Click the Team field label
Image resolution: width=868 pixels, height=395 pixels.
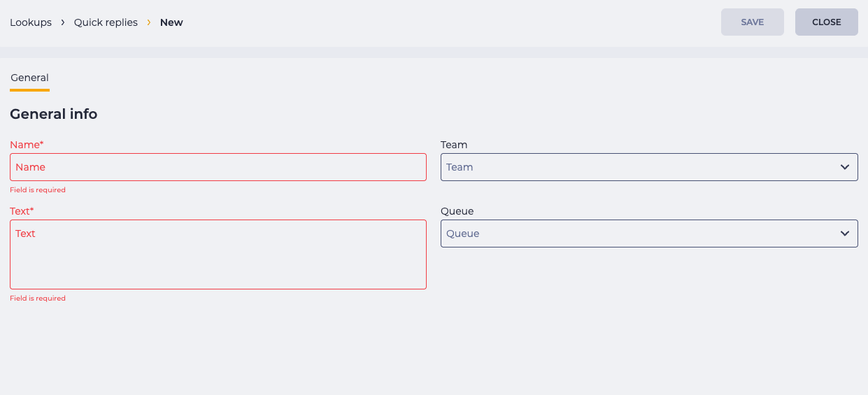(x=454, y=145)
